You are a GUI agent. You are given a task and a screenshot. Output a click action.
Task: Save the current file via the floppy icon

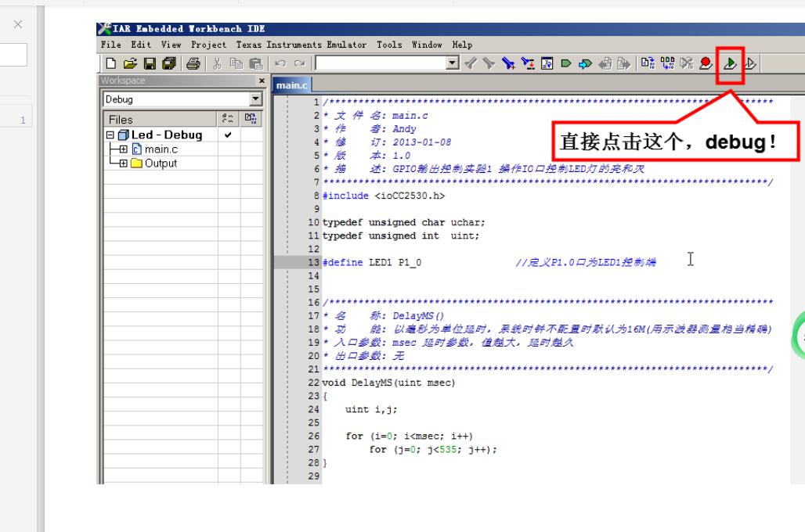pyautogui.click(x=150, y=63)
